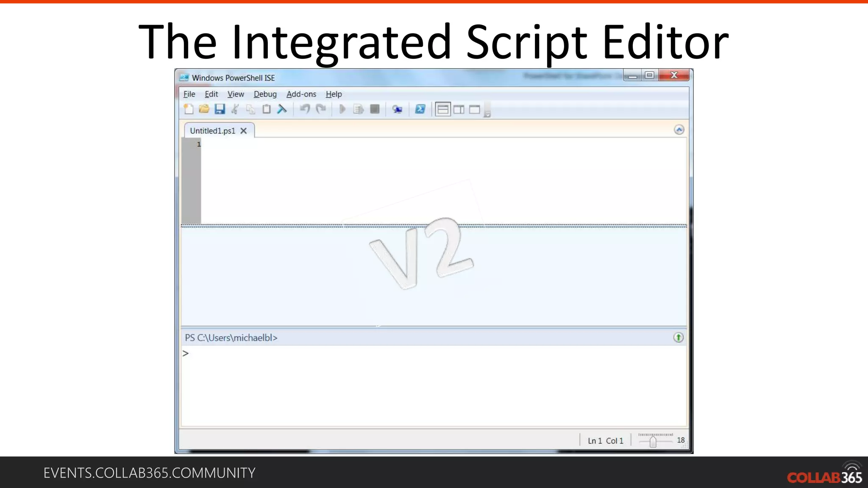Viewport: 868px width, 488px height.
Task: Open the View menu
Action: click(x=236, y=94)
